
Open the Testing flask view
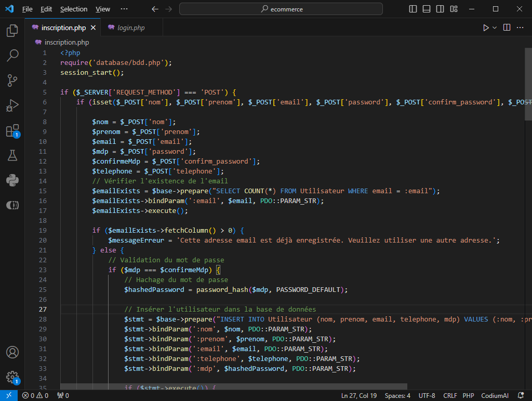[x=12, y=155]
